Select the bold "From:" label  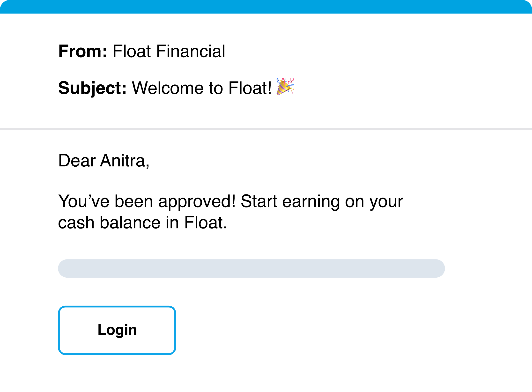click(x=83, y=51)
